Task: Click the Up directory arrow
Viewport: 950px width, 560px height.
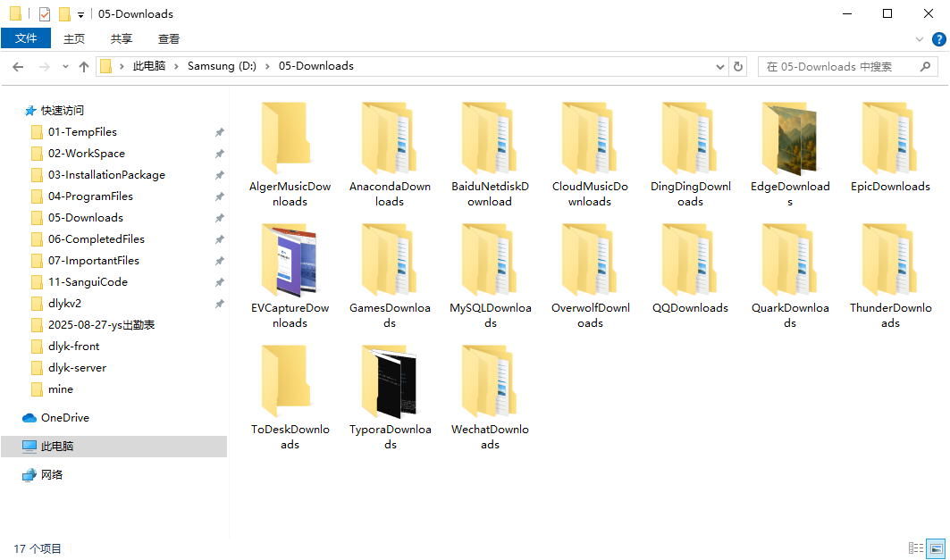Action: [x=84, y=67]
